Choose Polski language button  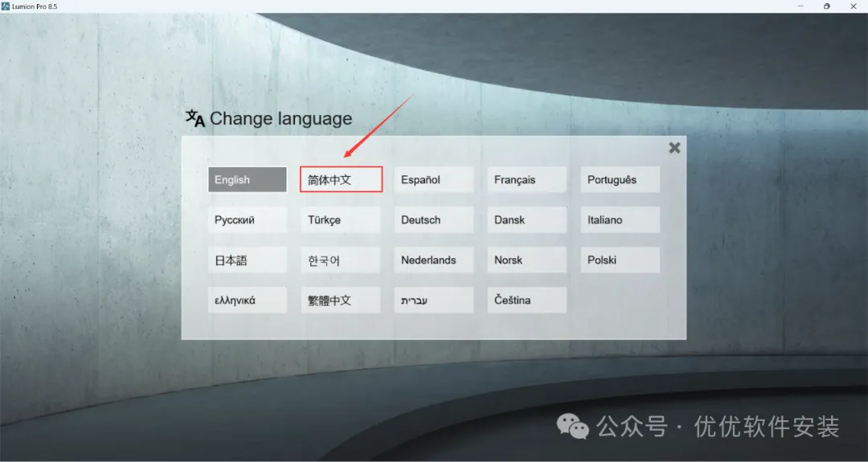(620, 260)
